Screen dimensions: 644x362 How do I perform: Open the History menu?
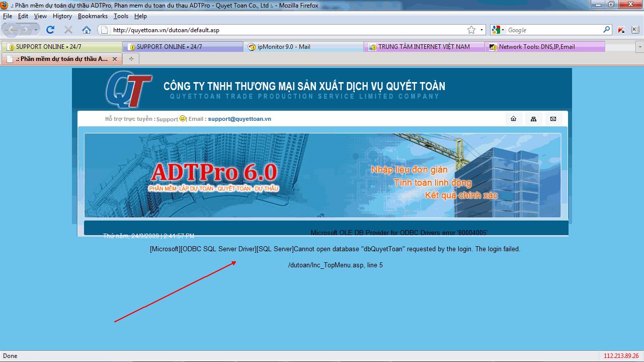pos(62,16)
